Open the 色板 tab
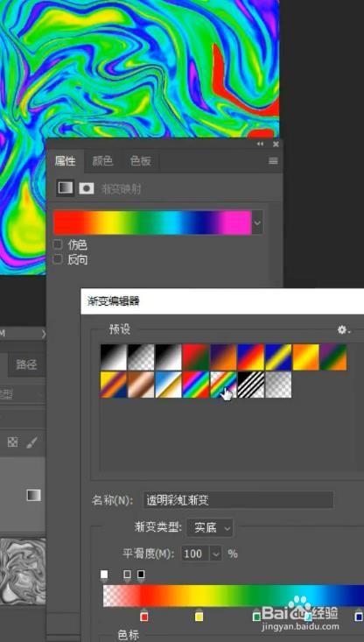The image size is (364, 642). pyautogui.click(x=140, y=161)
